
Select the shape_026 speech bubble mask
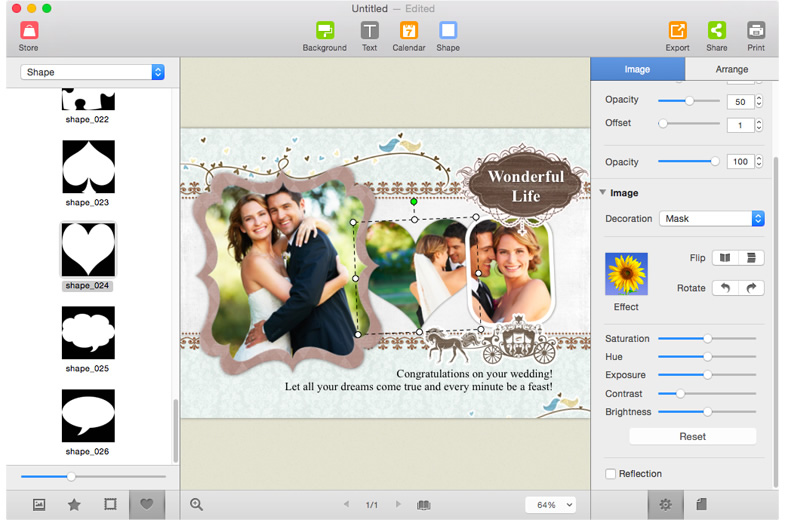point(88,415)
